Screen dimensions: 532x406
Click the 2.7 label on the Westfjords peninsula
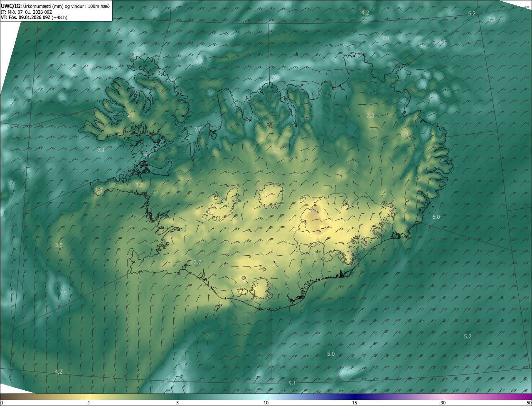coord(131,114)
